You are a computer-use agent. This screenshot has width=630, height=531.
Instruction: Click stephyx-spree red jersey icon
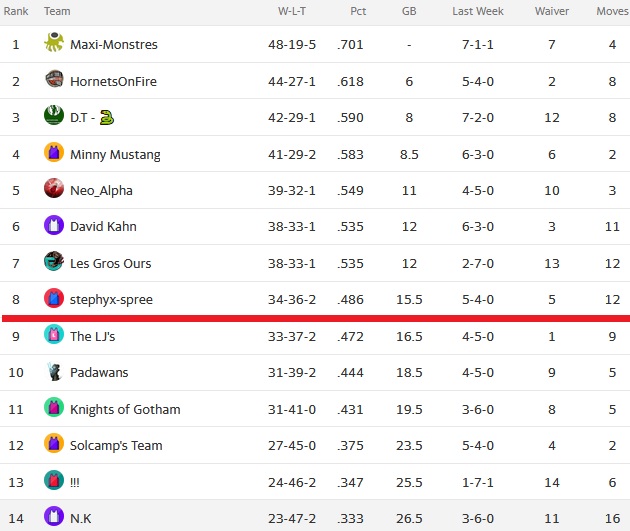(x=54, y=298)
